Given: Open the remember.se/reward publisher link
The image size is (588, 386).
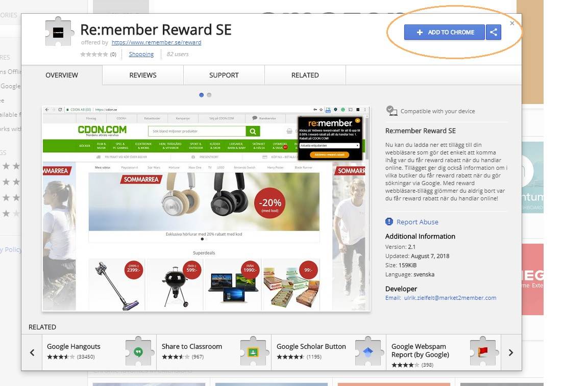Looking at the screenshot, I should tap(156, 42).
